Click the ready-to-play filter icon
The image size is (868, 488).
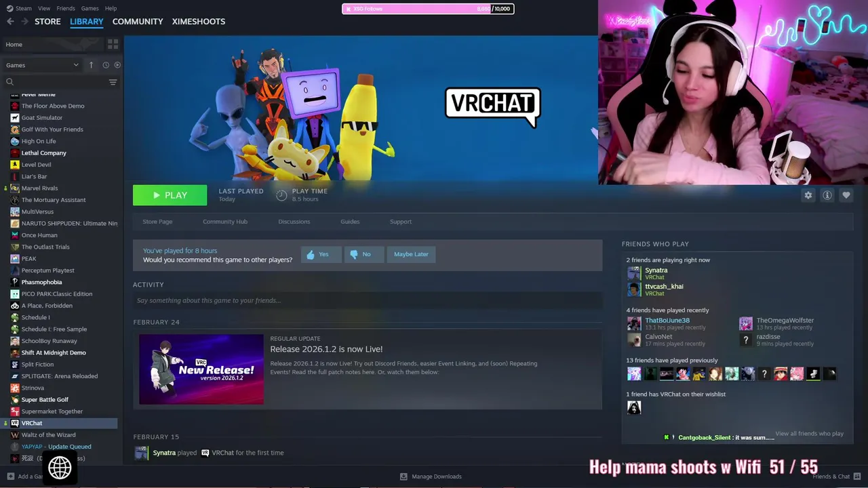coord(117,65)
